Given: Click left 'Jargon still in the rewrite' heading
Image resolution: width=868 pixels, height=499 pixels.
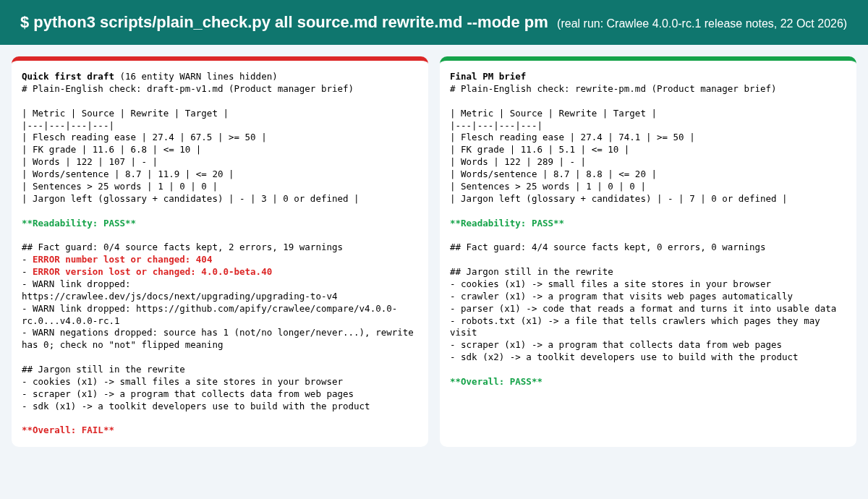Looking at the screenshot, I should [x=103, y=370].
